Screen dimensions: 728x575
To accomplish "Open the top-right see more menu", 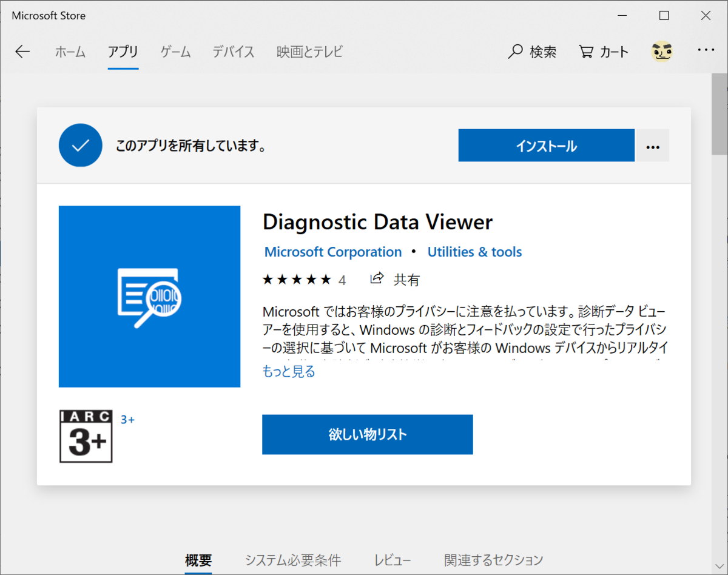I will tap(706, 50).
